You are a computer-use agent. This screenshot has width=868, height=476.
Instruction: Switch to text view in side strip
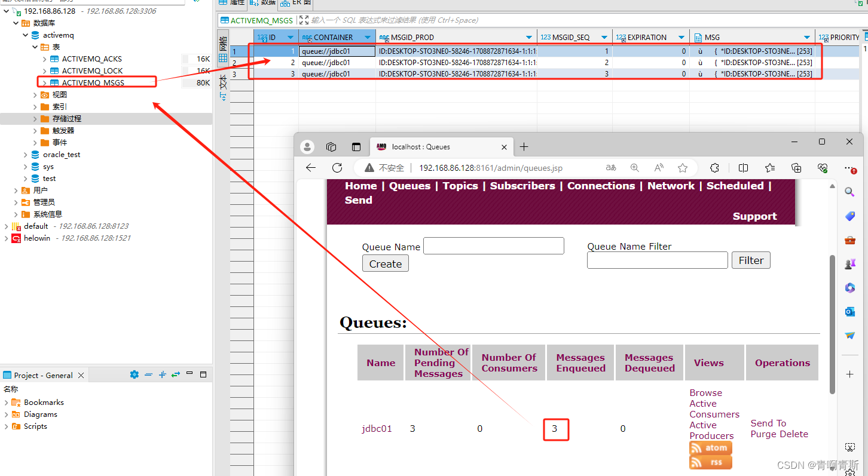point(222,87)
